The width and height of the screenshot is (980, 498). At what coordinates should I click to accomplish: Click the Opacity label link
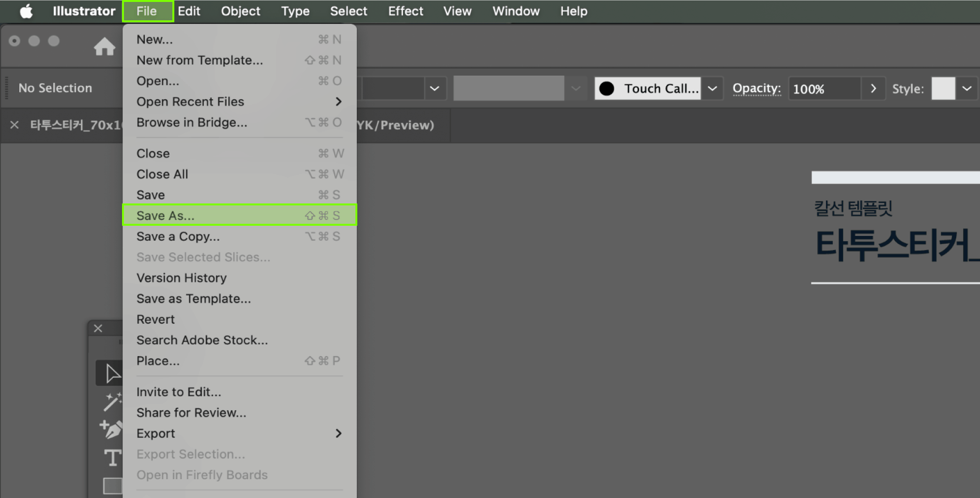click(756, 89)
